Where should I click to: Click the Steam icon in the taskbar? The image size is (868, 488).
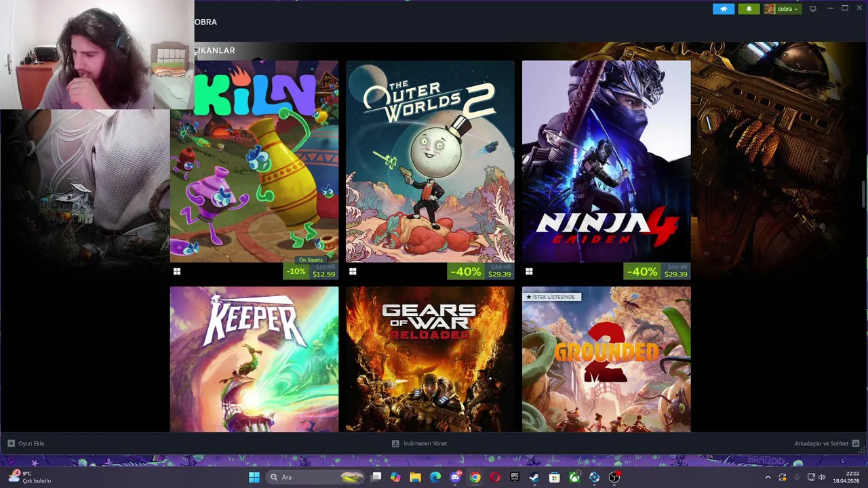point(534,477)
